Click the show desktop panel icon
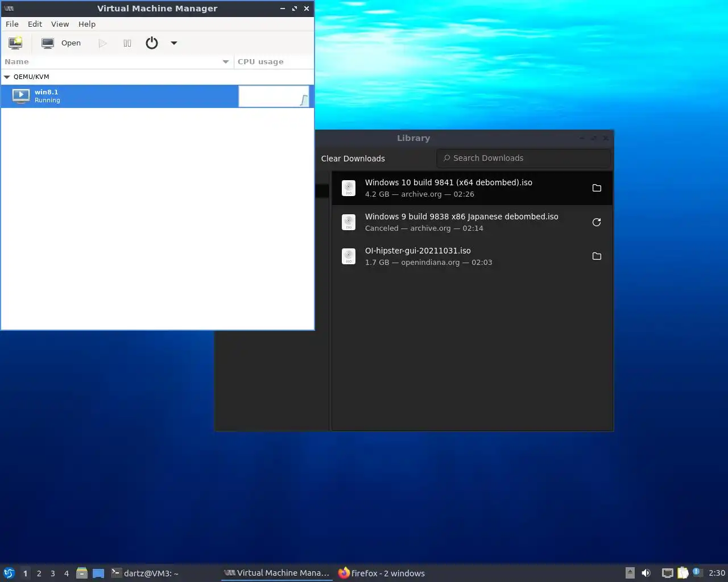This screenshot has height=582, width=728. (x=98, y=573)
